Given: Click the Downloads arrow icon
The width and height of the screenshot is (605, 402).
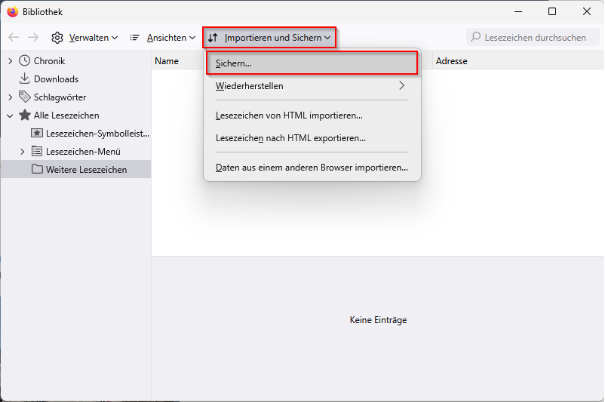Looking at the screenshot, I should [24, 78].
